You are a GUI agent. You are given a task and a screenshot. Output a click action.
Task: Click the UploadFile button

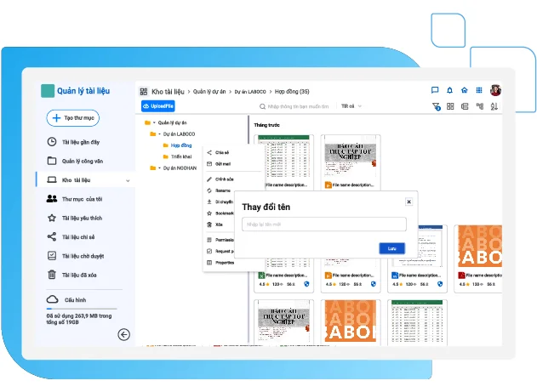tap(158, 106)
